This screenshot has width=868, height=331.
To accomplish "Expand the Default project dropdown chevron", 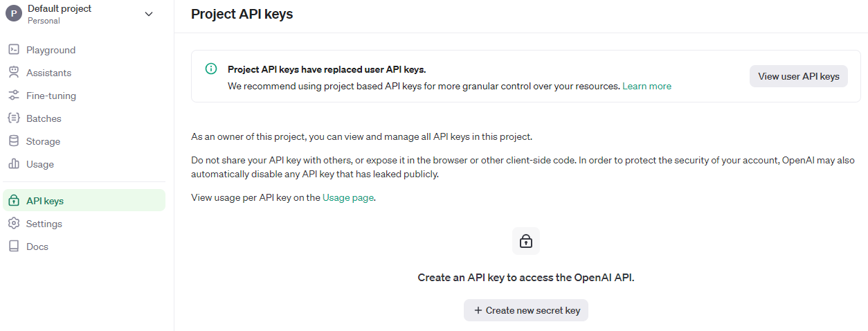I will (x=149, y=14).
